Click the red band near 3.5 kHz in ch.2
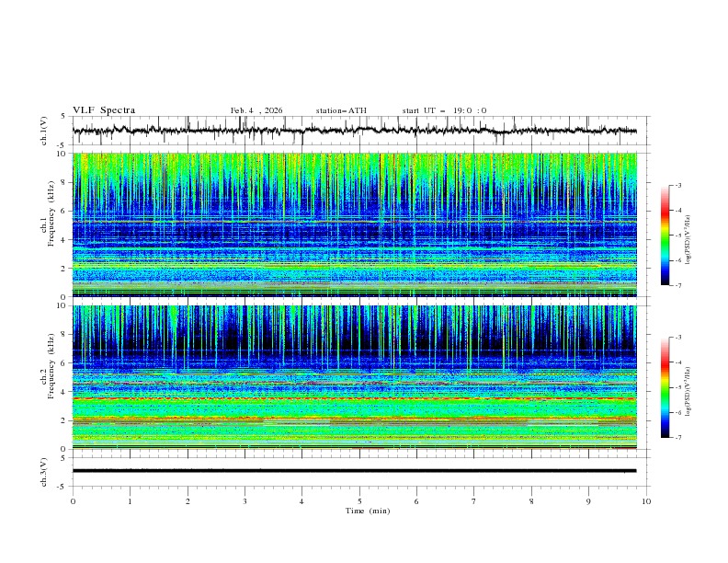728x563 pixels. [355, 398]
